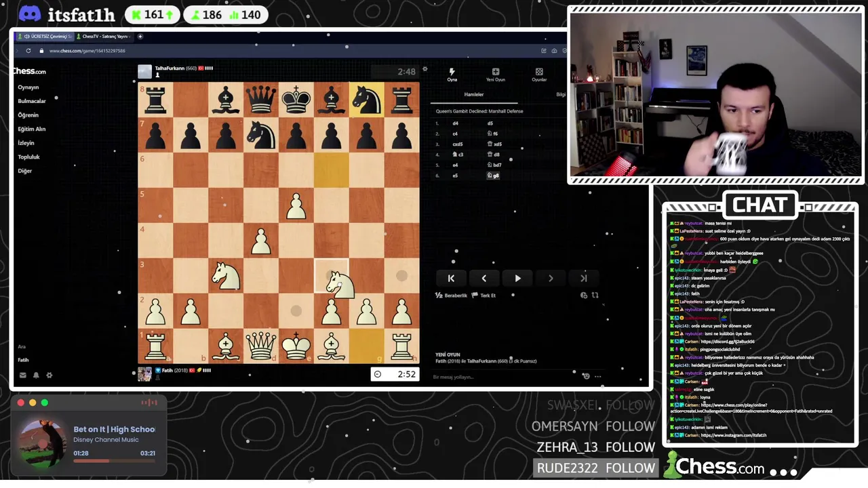Open notifications bell icon

tap(36, 375)
